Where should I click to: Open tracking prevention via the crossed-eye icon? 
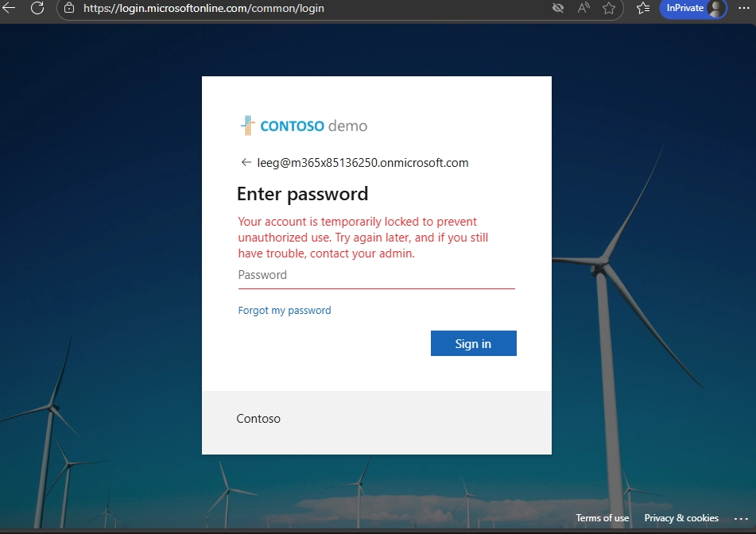point(557,8)
